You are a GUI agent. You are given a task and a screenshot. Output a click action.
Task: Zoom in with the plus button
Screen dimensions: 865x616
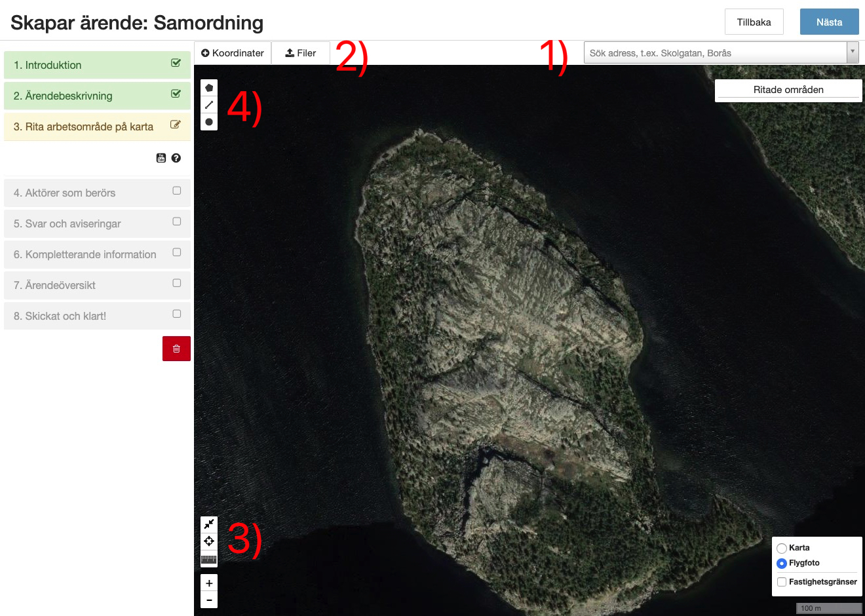click(209, 583)
